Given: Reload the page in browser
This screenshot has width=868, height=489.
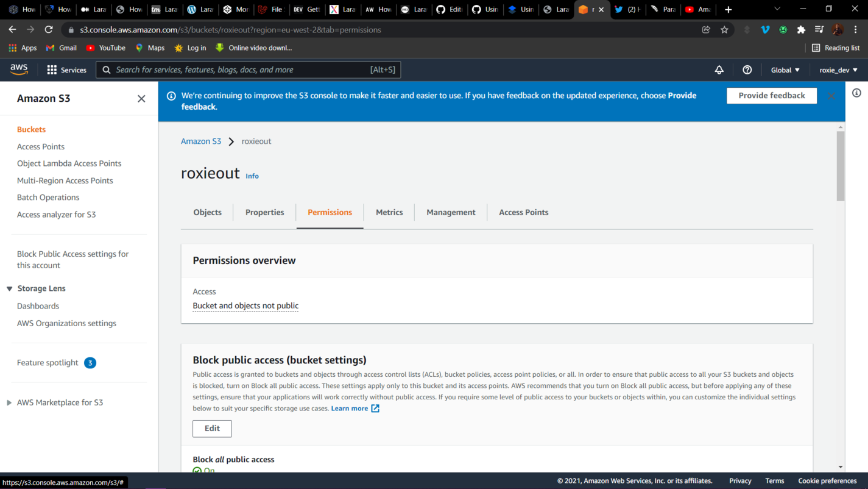Looking at the screenshot, I should (49, 30).
